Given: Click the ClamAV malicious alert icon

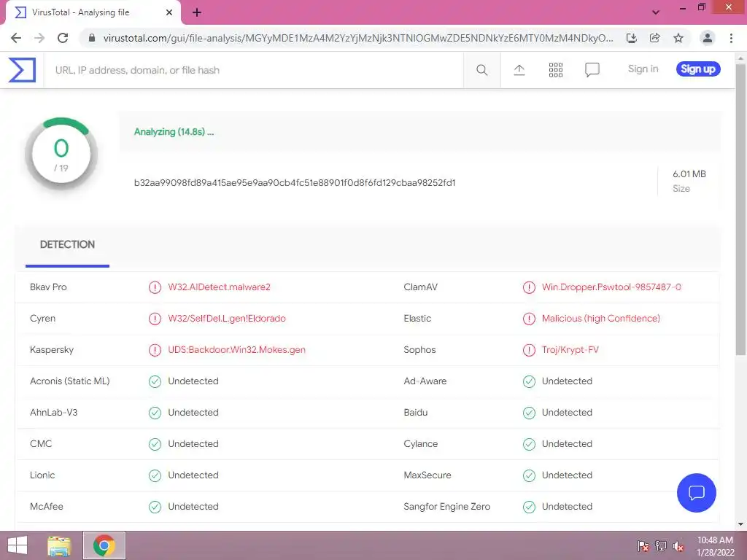Looking at the screenshot, I should click(x=529, y=287).
